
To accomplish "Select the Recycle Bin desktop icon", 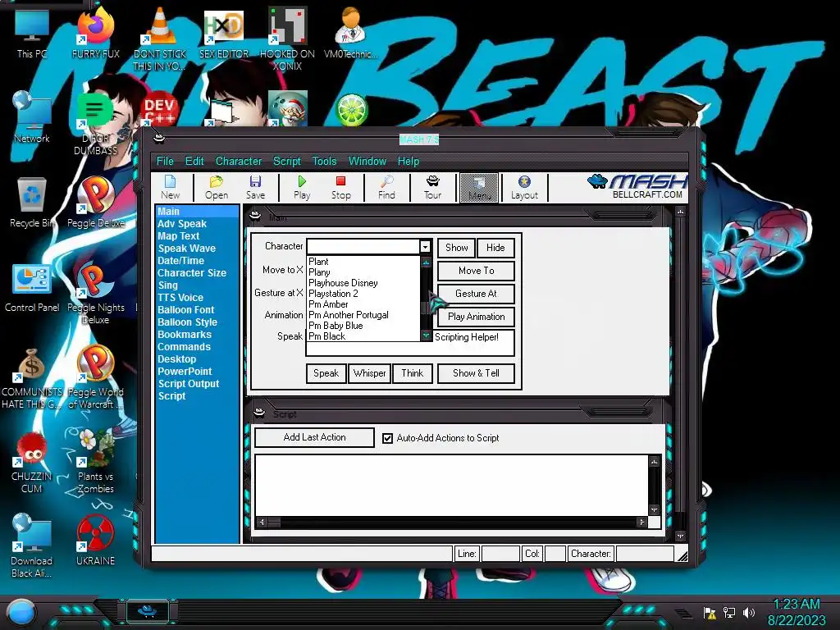I will (x=32, y=203).
